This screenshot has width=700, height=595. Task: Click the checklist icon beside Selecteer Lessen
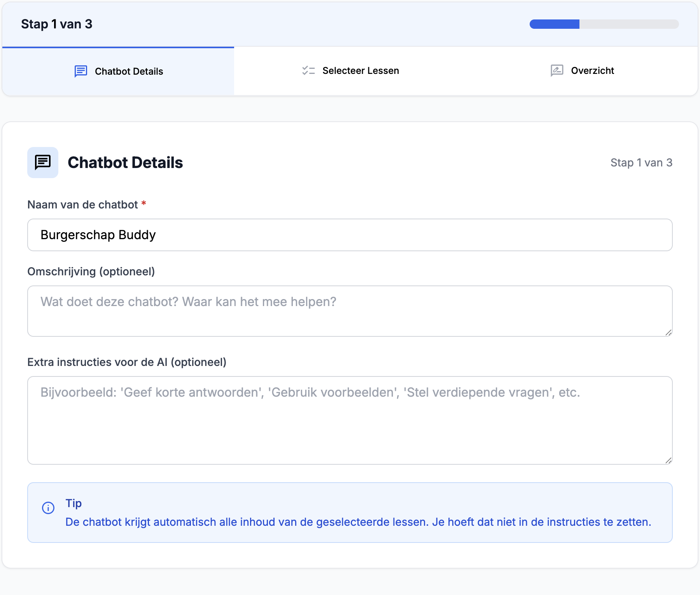pos(308,70)
